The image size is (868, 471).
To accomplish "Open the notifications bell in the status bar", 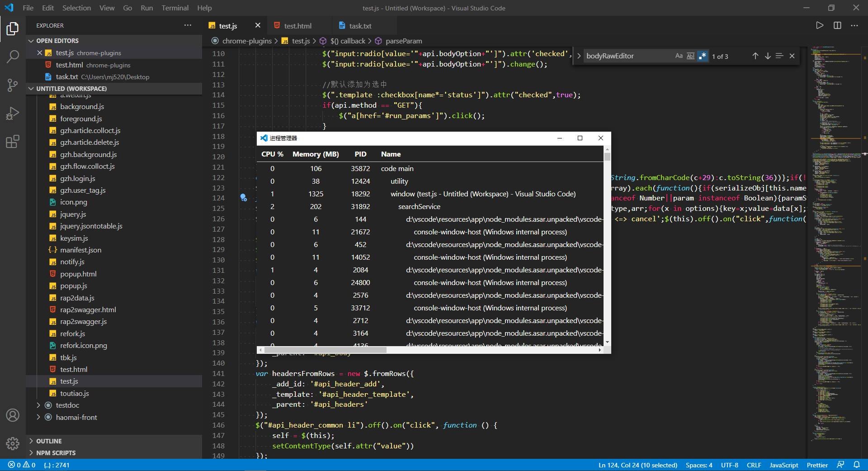I will (858, 465).
